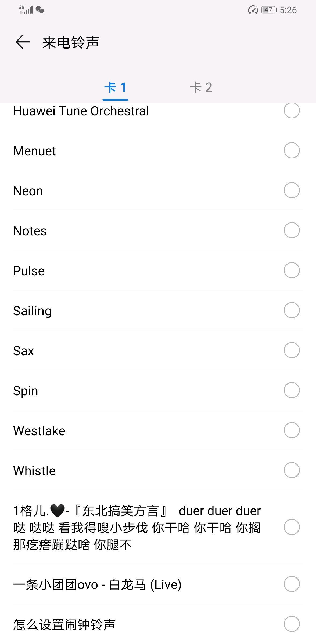This screenshot has width=316, height=644.
Task: Tap the performance mode status icon
Action: [x=253, y=10]
